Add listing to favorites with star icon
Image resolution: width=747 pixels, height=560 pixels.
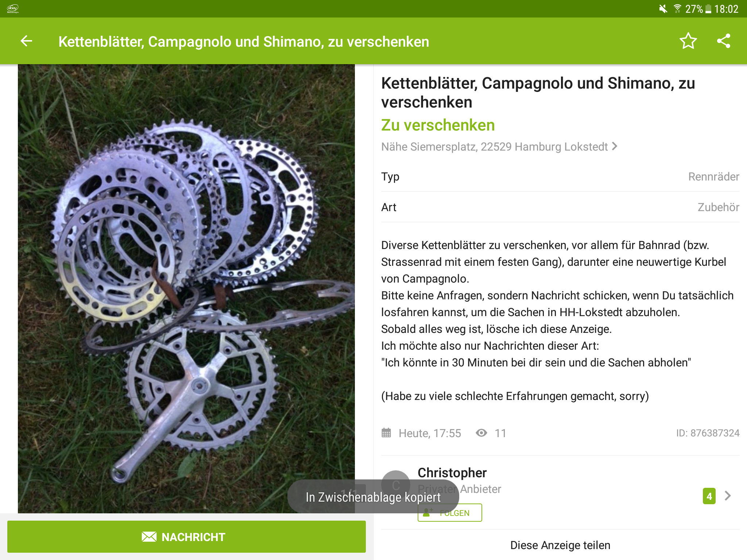coord(688,41)
